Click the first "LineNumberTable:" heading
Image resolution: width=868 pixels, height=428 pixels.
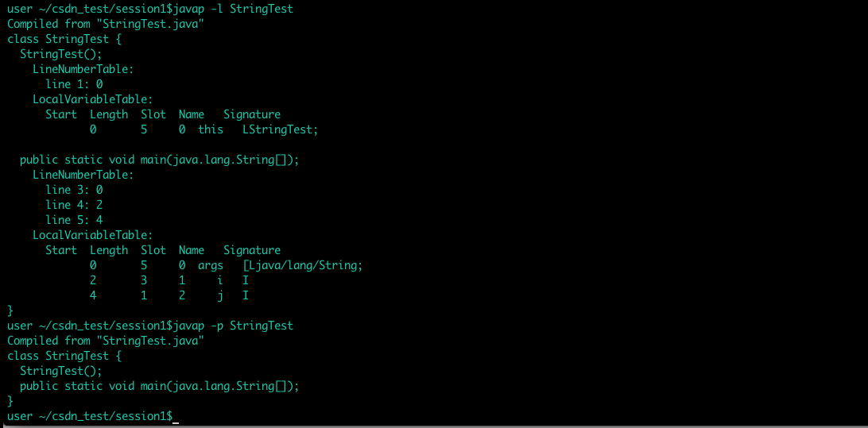(x=83, y=69)
